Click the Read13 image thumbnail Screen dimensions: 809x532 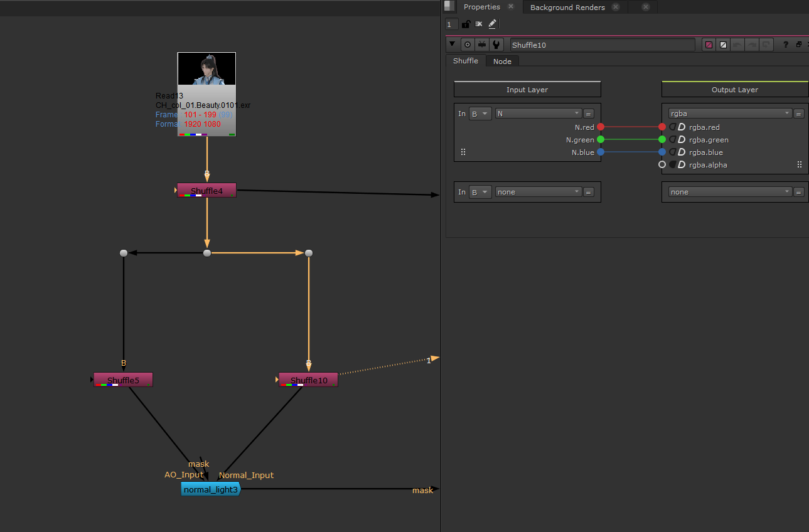coord(206,69)
